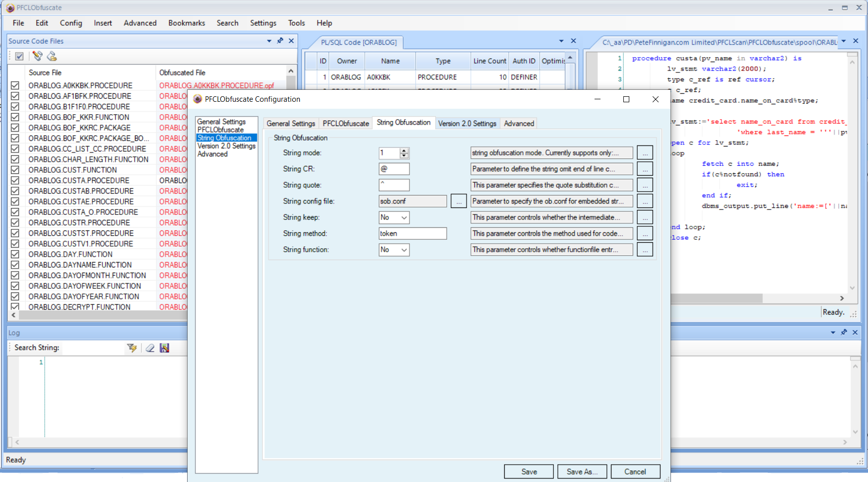Click the String method input field
Viewport: 868px width, 482px height.
click(x=412, y=233)
